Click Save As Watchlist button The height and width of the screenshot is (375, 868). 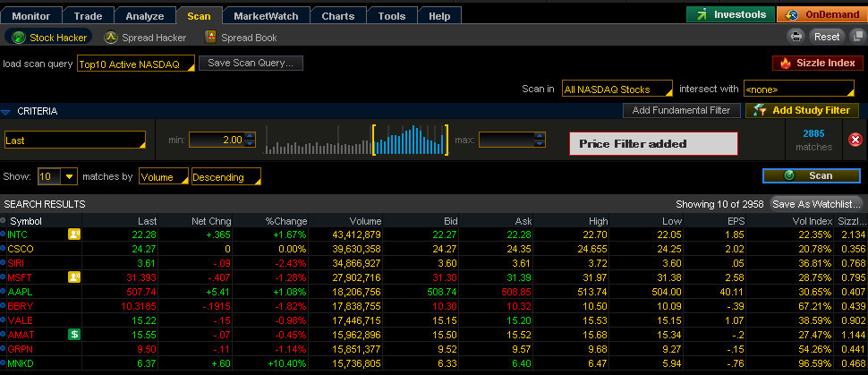click(x=816, y=204)
